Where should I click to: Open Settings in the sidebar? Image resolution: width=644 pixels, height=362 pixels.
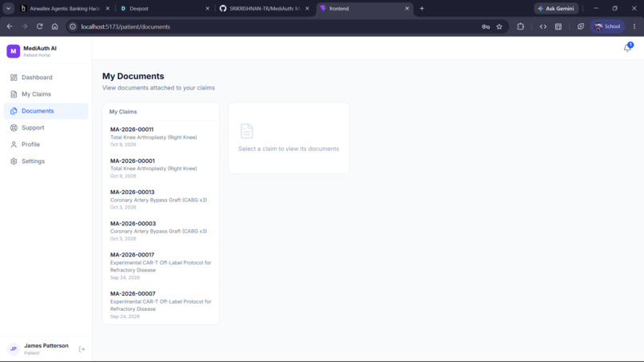(x=46, y=161)
